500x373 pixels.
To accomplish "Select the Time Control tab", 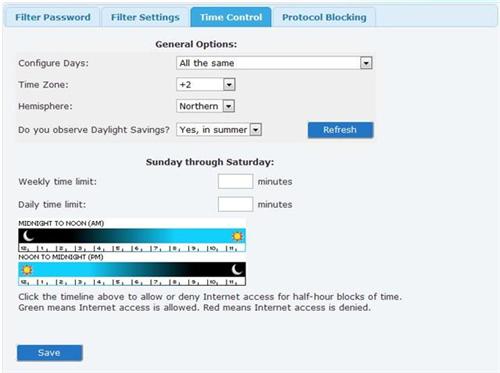I will [231, 17].
